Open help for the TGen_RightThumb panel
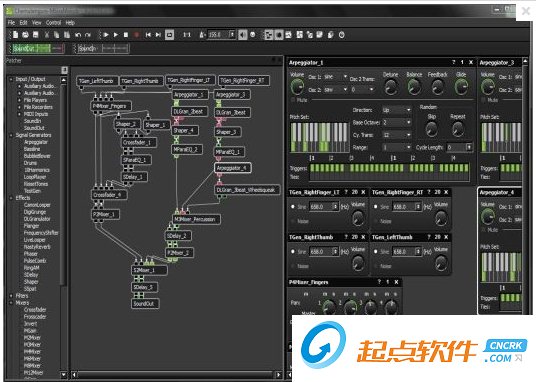The image size is (536, 382). 346,237
